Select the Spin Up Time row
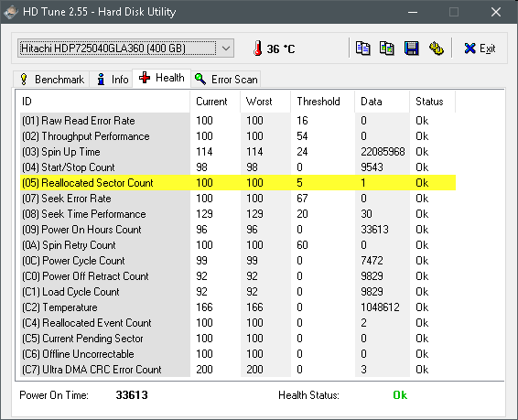 coord(238,152)
